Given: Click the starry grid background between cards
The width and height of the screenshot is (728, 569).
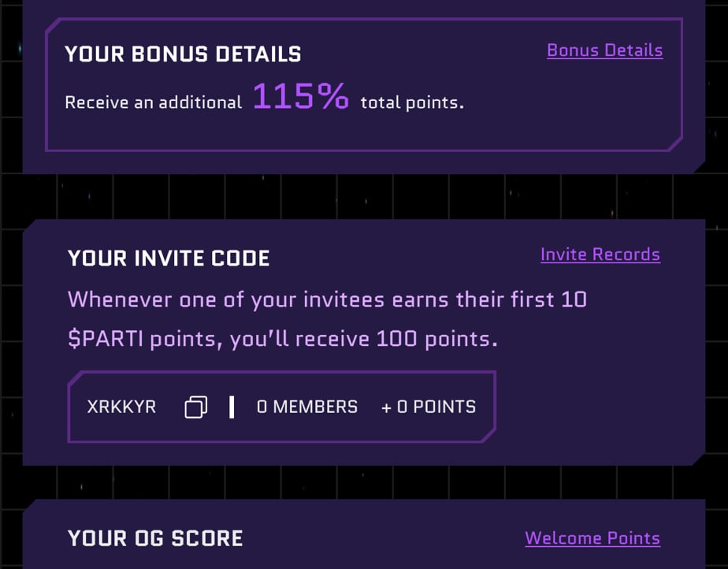Looking at the screenshot, I should (x=364, y=196).
